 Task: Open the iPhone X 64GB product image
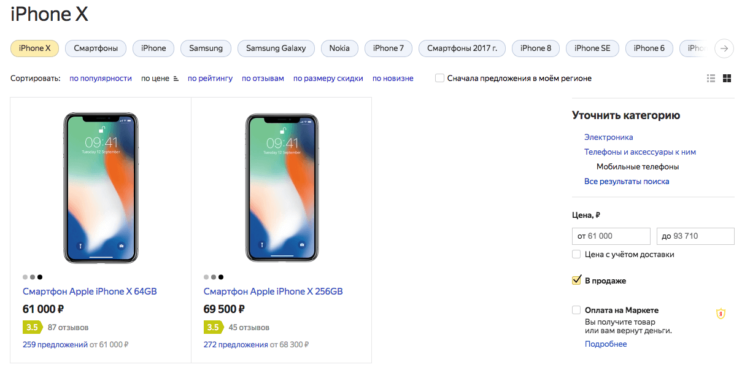coord(100,188)
